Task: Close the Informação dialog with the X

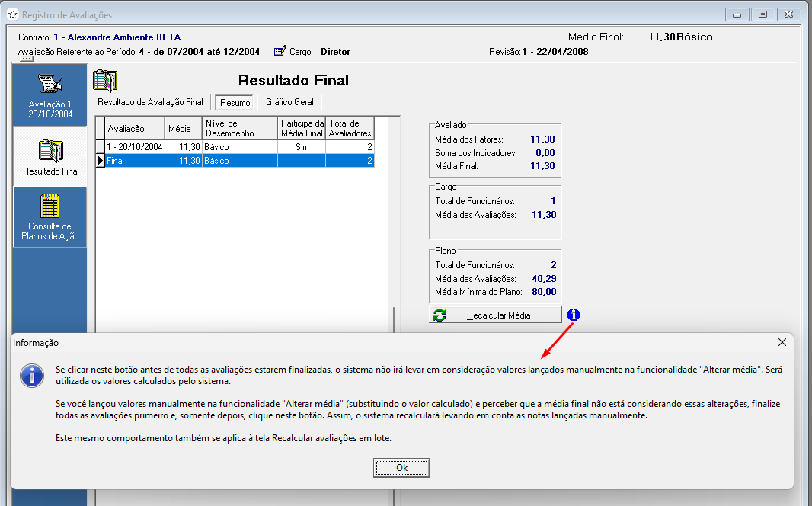Action: tap(782, 343)
